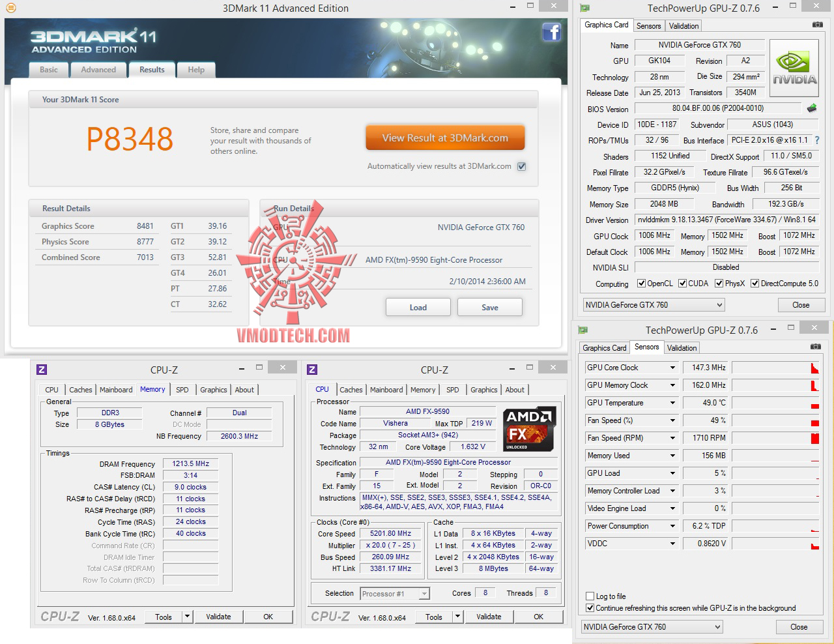Click the question mark icon beside Bus Interface
Image resolution: width=834 pixels, height=644 pixels.
coord(817,140)
